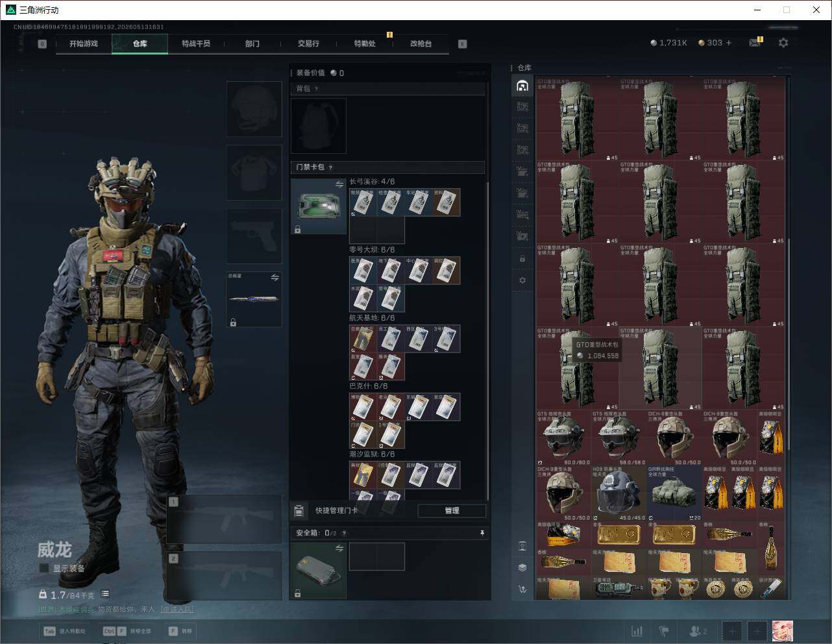Select the melee knife slot

pyautogui.click(x=254, y=299)
